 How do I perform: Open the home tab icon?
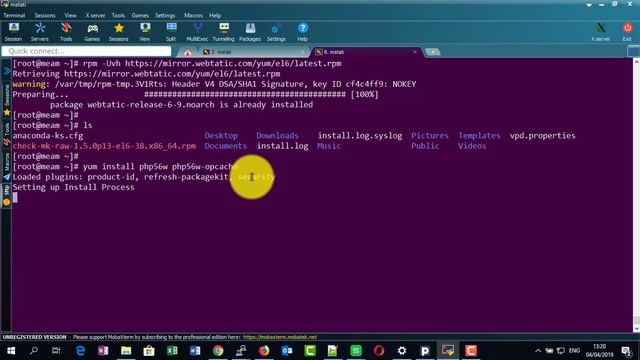[187, 52]
